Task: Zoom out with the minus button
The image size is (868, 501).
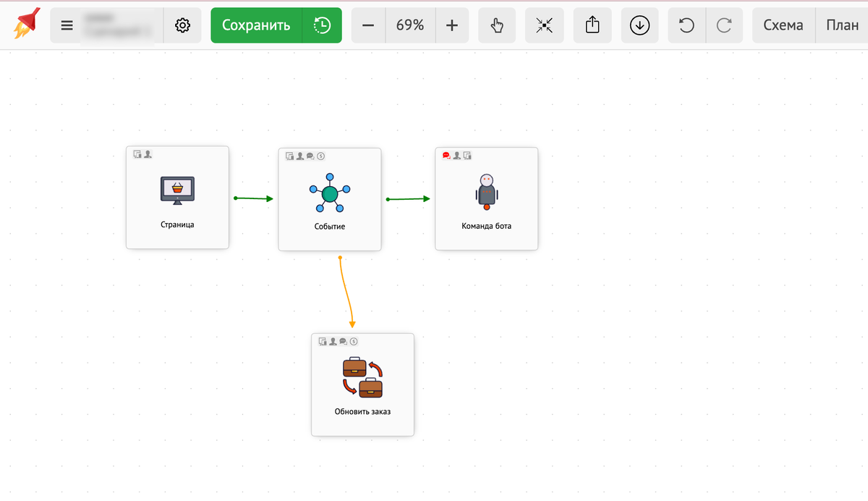Action: 368,25
